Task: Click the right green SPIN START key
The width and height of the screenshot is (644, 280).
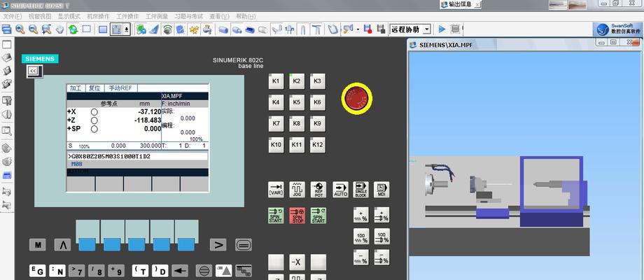Action: coord(318,216)
